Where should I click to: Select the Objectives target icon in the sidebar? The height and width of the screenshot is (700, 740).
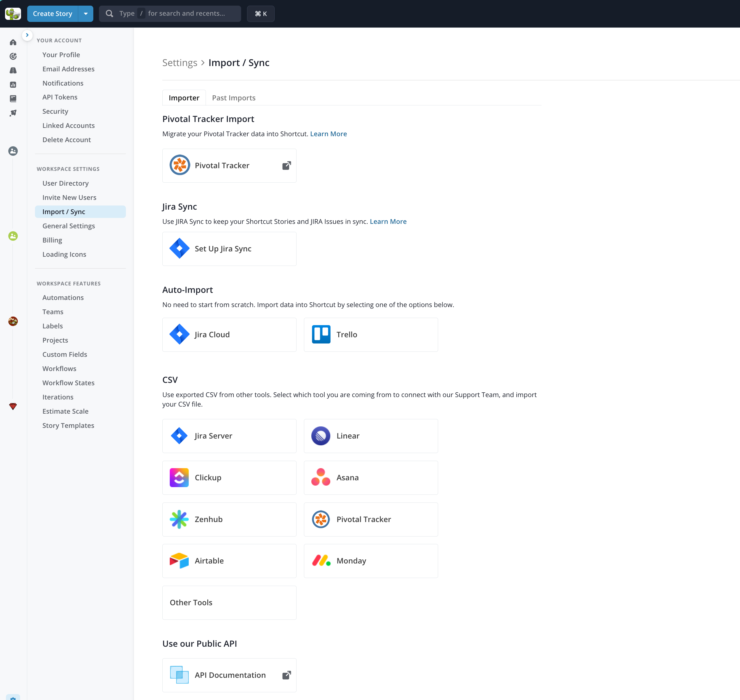click(x=13, y=56)
